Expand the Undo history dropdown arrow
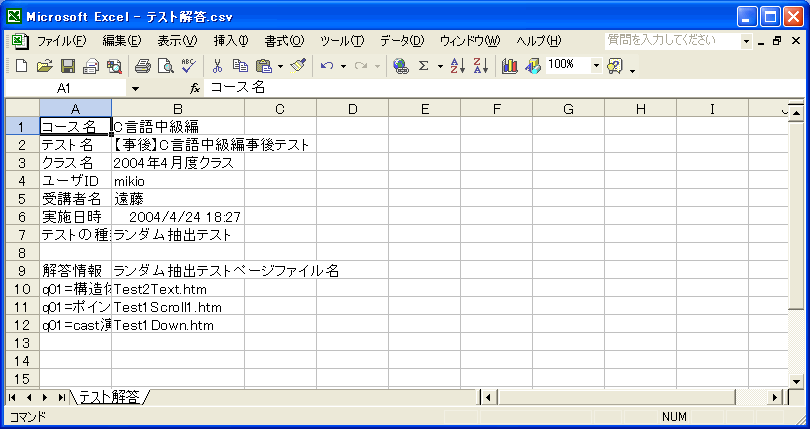 [x=342, y=66]
